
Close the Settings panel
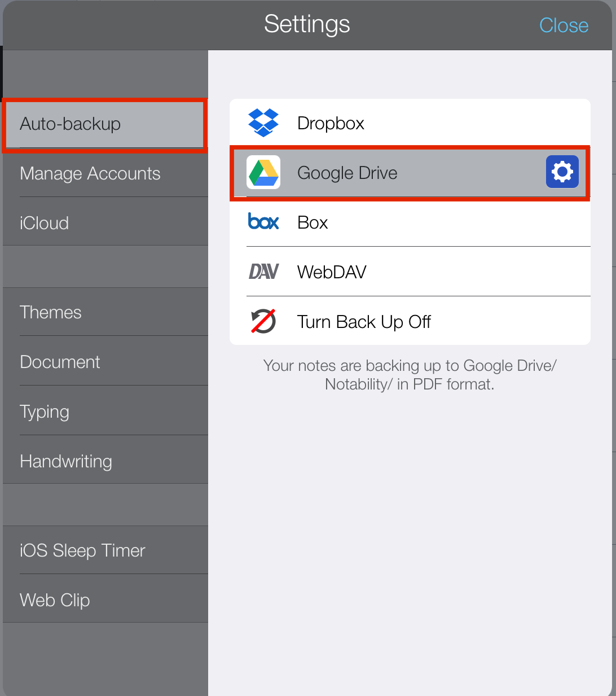[x=564, y=25]
